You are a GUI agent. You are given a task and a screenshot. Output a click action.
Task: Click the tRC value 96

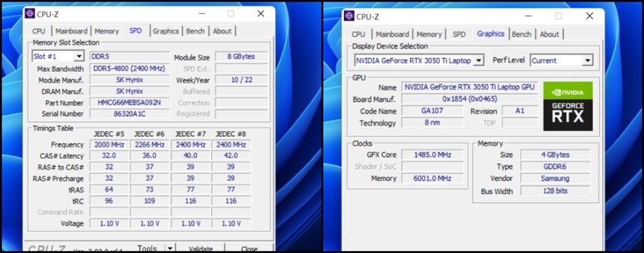tap(109, 201)
